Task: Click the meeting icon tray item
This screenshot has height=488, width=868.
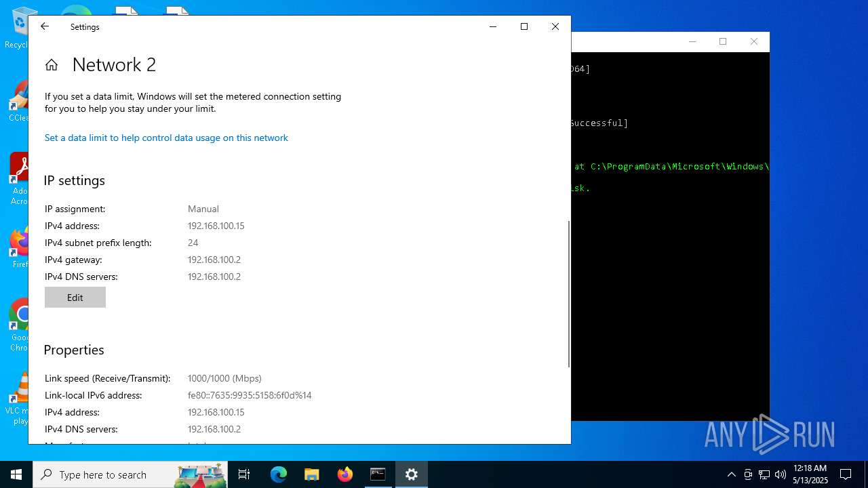Action: coord(748,474)
